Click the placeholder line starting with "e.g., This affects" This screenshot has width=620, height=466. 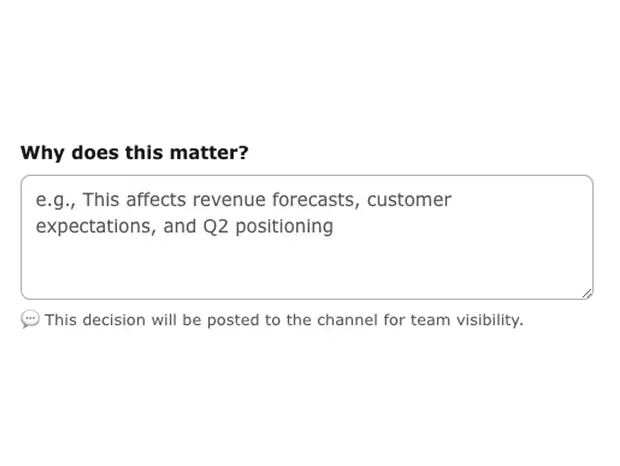point(243,200)
